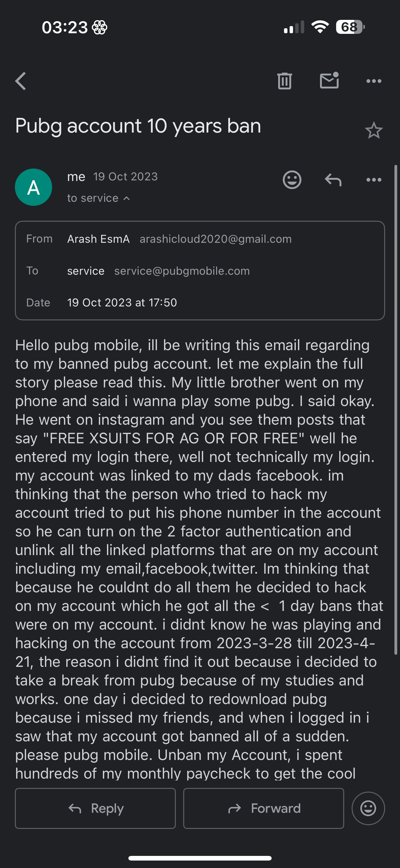Tap the battery indicator in status bar
400x868 pixels.
[350, 27]
